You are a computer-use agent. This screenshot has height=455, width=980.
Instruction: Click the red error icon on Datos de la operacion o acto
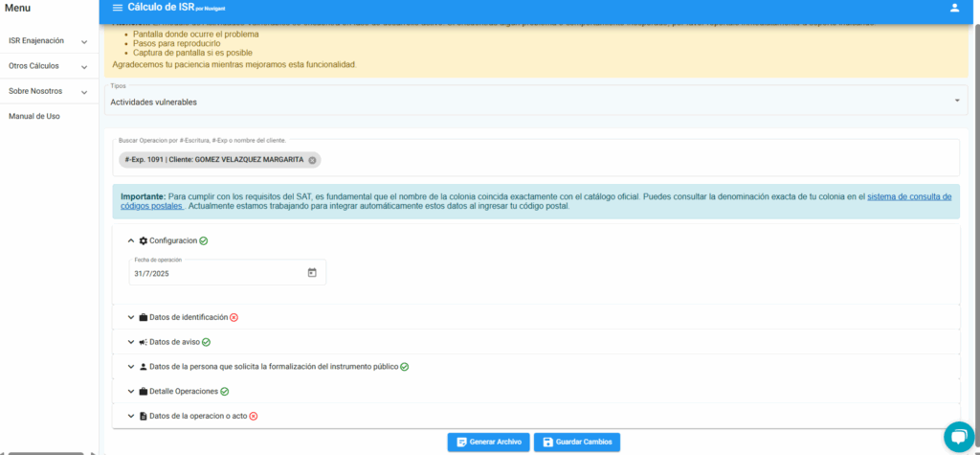[x=254, y=417]
